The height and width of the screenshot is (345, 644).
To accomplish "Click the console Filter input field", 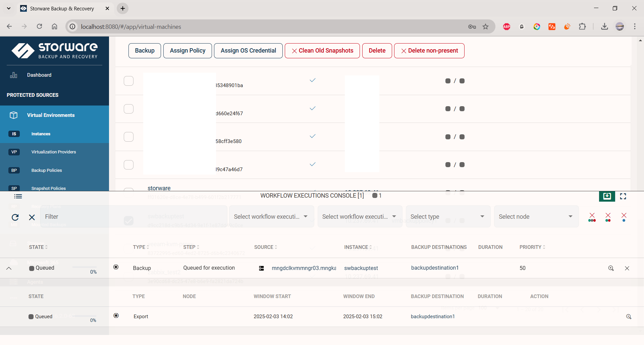I will coord(134,217).
